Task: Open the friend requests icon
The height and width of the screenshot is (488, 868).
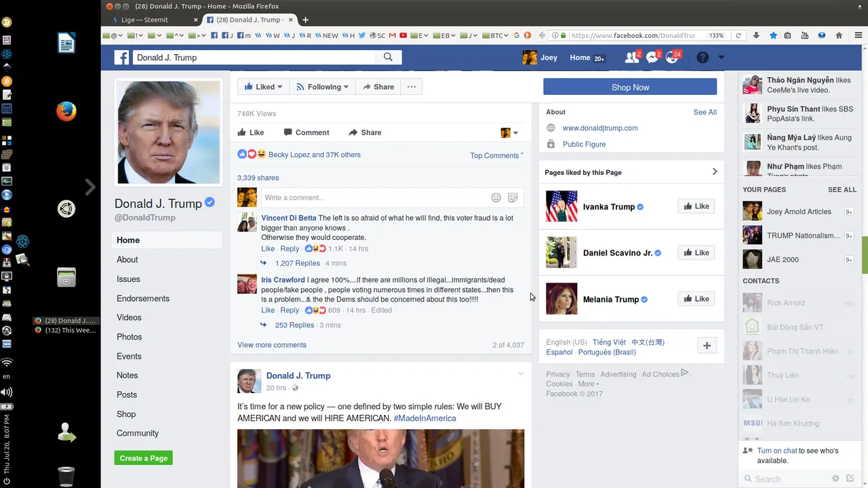Action: 632,58
